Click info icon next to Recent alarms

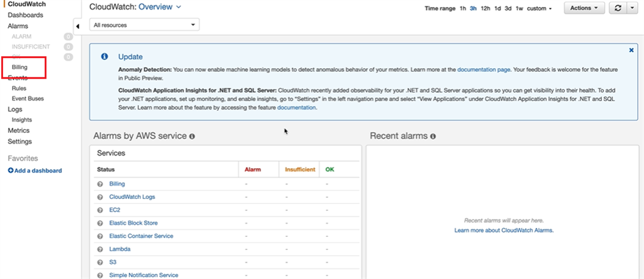coord(434,136)
